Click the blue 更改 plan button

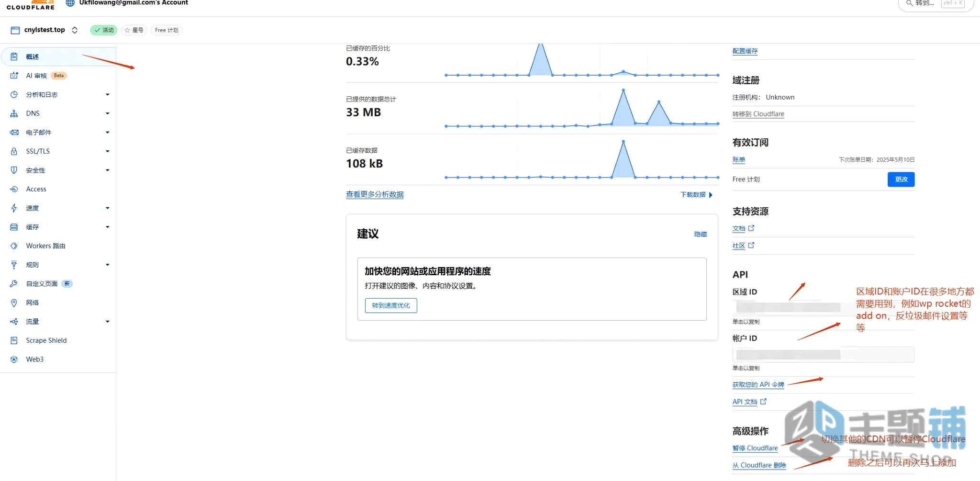[901, 179]
